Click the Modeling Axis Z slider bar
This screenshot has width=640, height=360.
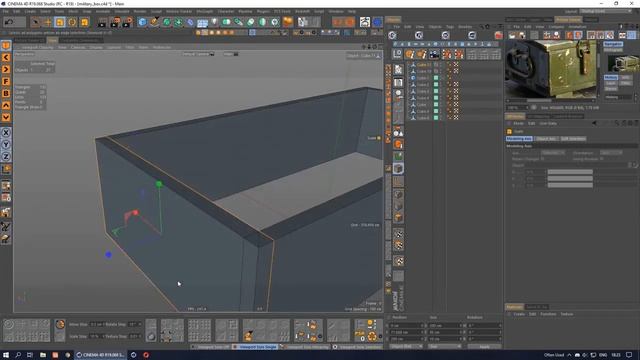(x=570, y=185)
